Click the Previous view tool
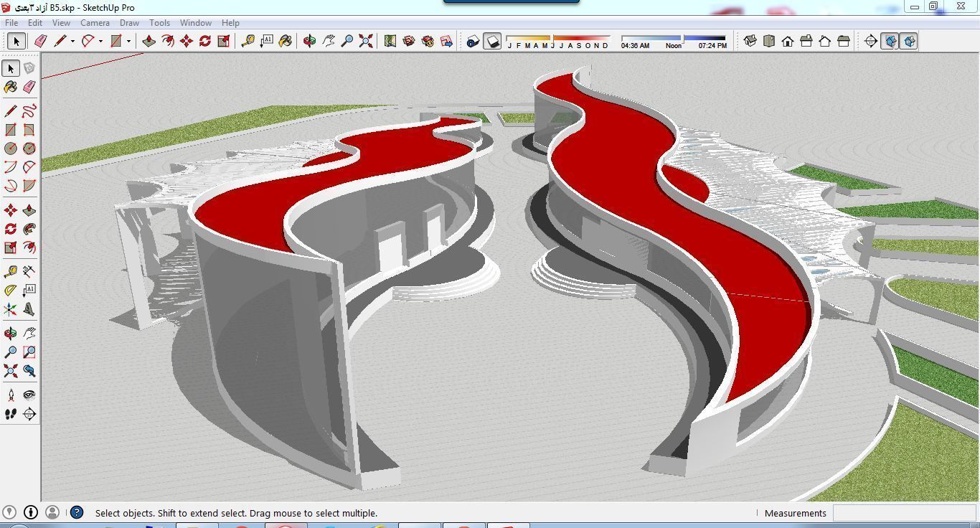The width and height of the screenshot is (980, 528). point(29,371)
